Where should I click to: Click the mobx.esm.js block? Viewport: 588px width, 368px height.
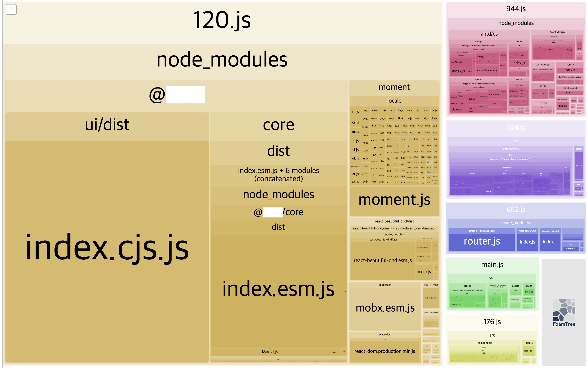coord(385,309)
